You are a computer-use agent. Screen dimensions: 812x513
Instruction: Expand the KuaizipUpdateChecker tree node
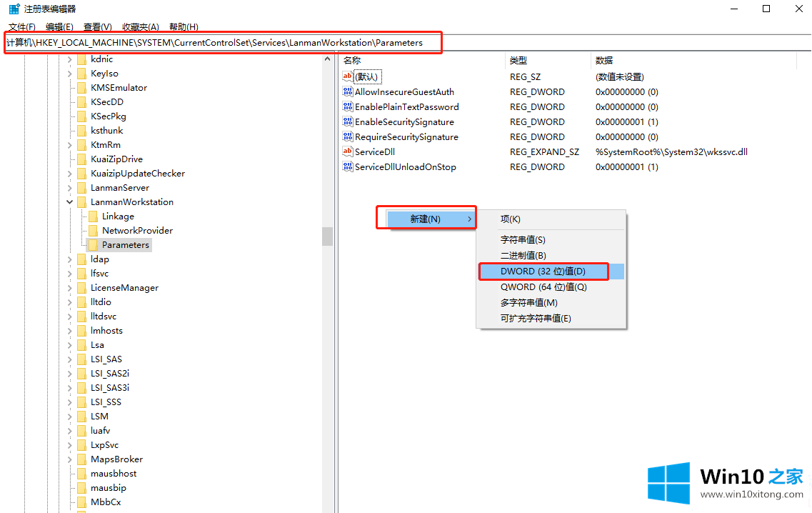(69, 174)
